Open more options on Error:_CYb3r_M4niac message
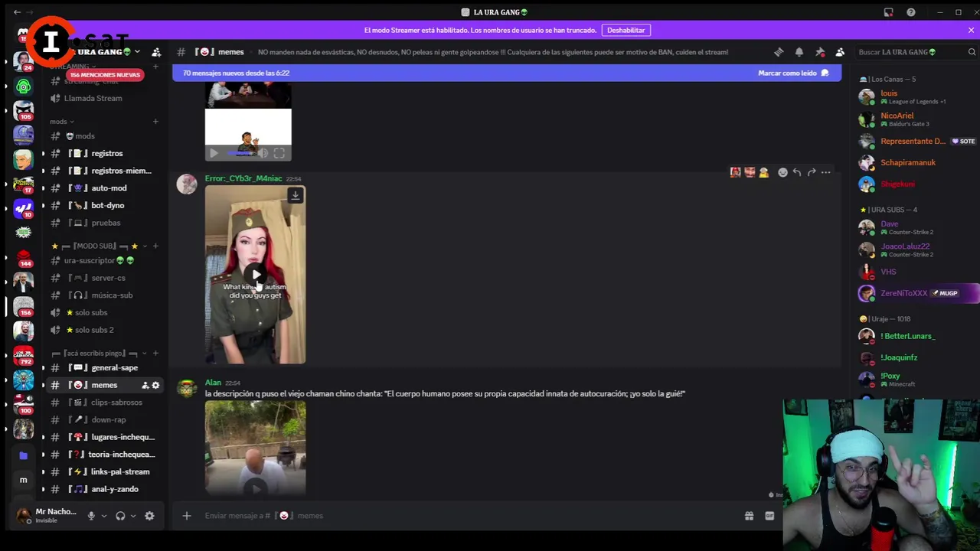Screen dimensions: 980x551 pos(826,172)
